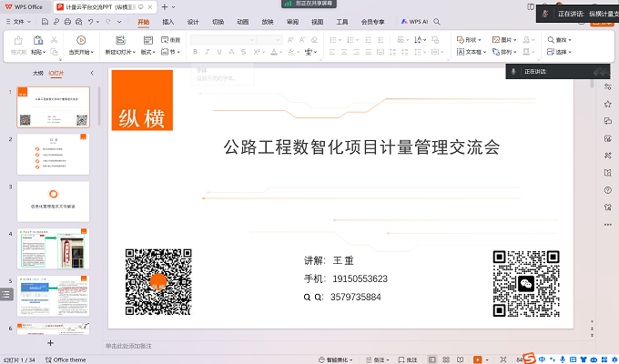Screen dimensions: 619x364
Task: Click the numbered list icon
Action: [x=350, y=40]
